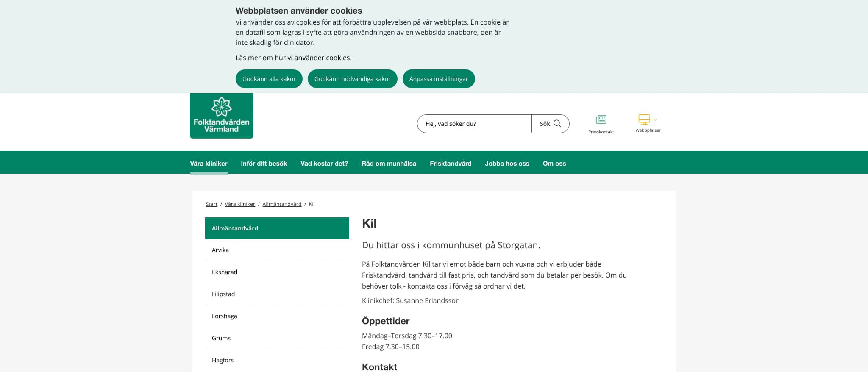Click the 'Måndag–Torsdag 7.30–17.00' opening hours
This screenshot has height=372, width=868.
tap(407, 336)
